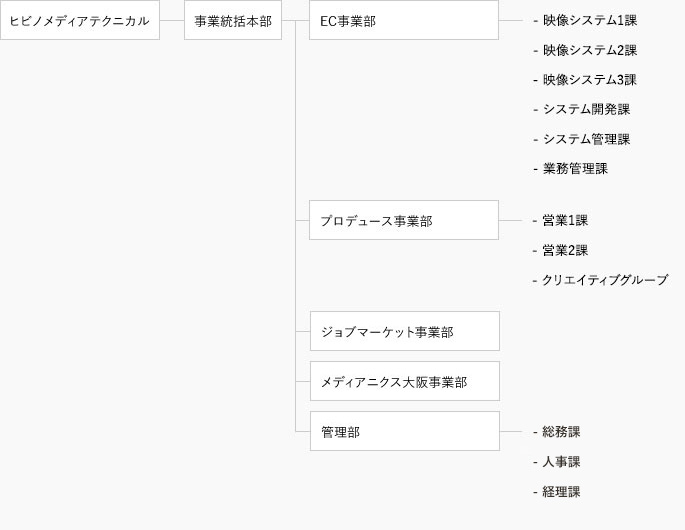
Task: Select the 業務管理課 entry
Action: (575, 169)
